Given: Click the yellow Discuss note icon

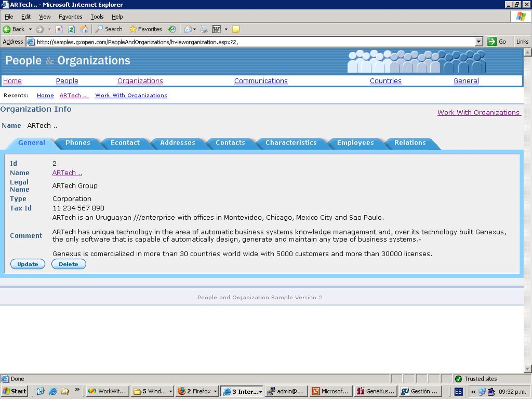Looking at the screenshot, I should pos(235,29).
